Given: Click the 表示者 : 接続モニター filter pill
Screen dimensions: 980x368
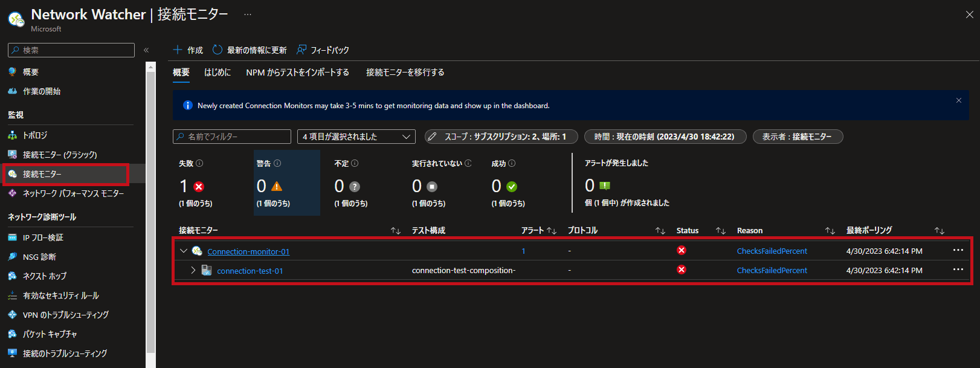Looking at the screenshot, I should click(x=798, y=137).
